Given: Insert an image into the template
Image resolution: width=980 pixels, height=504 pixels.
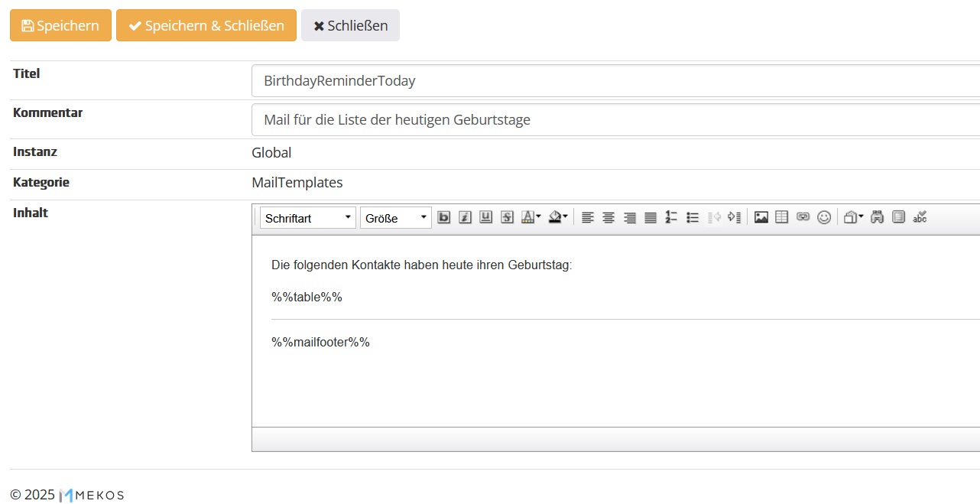Looking at the screenshot, I should 761,216.
